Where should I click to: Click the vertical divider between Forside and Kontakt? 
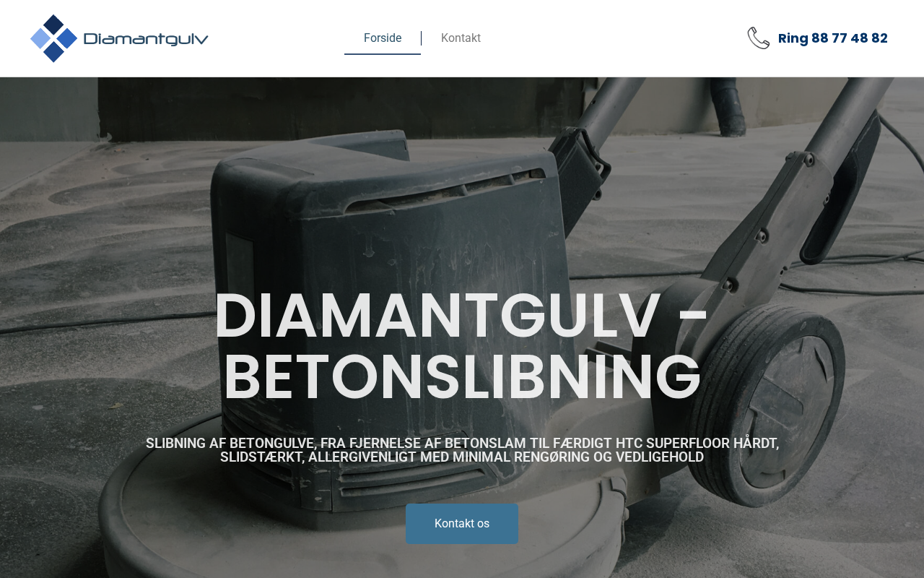pyautogui.click(x=422, y=38)
